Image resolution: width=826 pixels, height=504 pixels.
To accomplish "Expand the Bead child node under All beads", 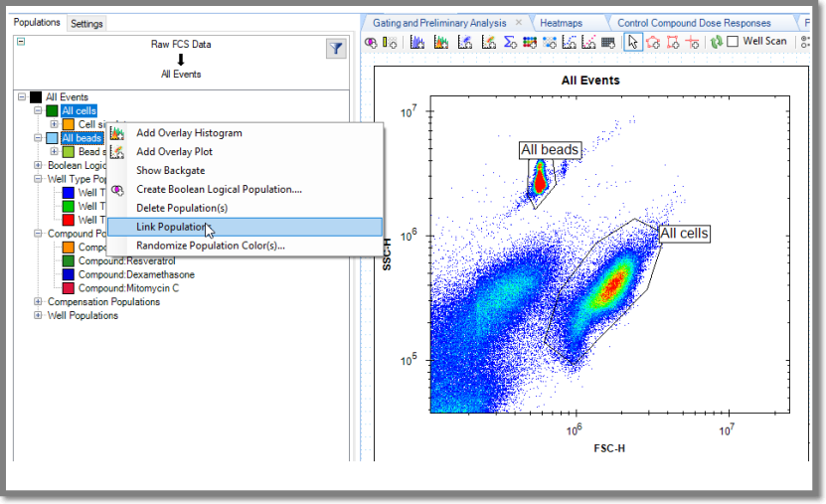I will pos(54,152).
